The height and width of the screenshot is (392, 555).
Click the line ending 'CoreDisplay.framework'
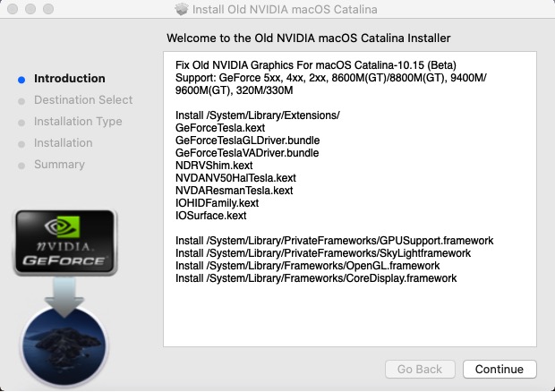tap(316, 278)
